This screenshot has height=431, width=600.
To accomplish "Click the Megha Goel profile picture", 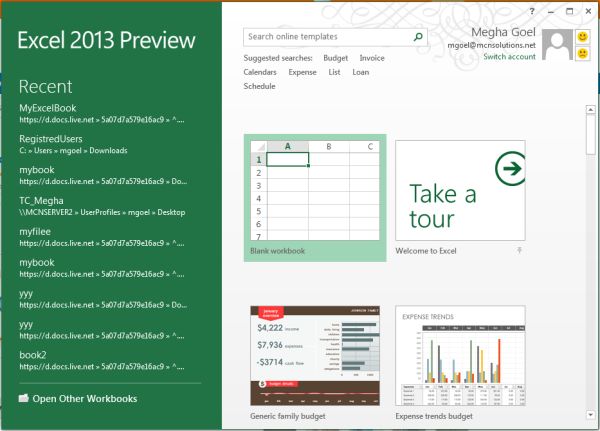I will (x=557, y=44).
